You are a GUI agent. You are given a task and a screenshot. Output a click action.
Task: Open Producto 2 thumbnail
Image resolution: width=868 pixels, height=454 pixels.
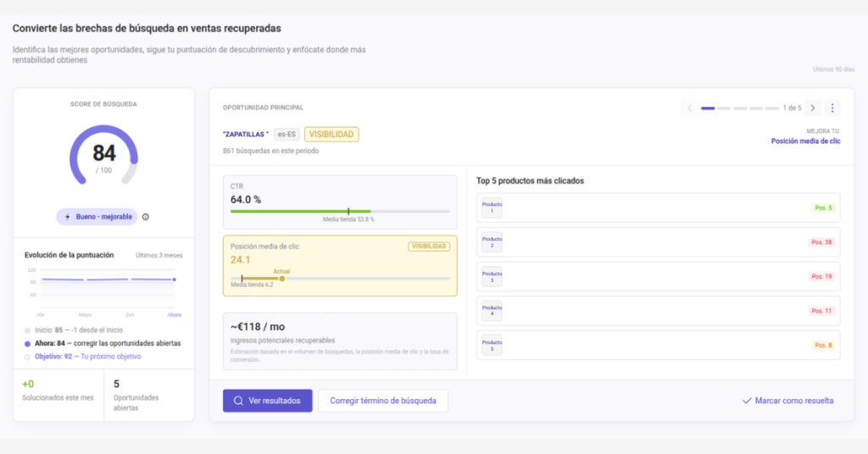492,242
